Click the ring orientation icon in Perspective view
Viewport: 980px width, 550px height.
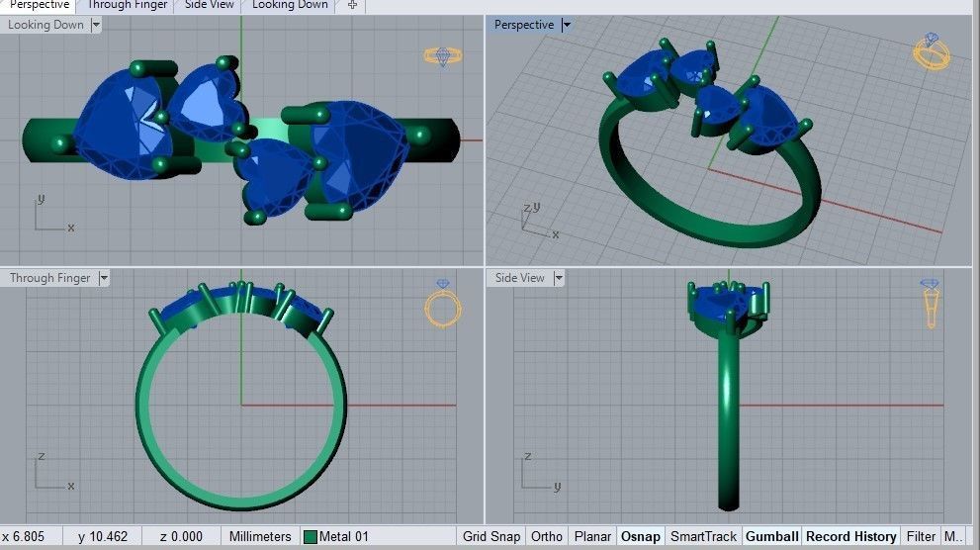(x=932, y=51)
